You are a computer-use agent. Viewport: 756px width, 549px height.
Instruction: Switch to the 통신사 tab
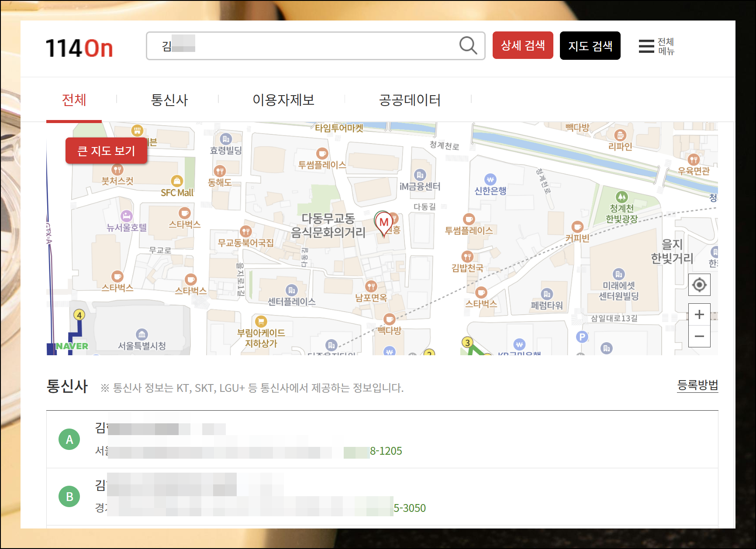[x=169, y=100]
